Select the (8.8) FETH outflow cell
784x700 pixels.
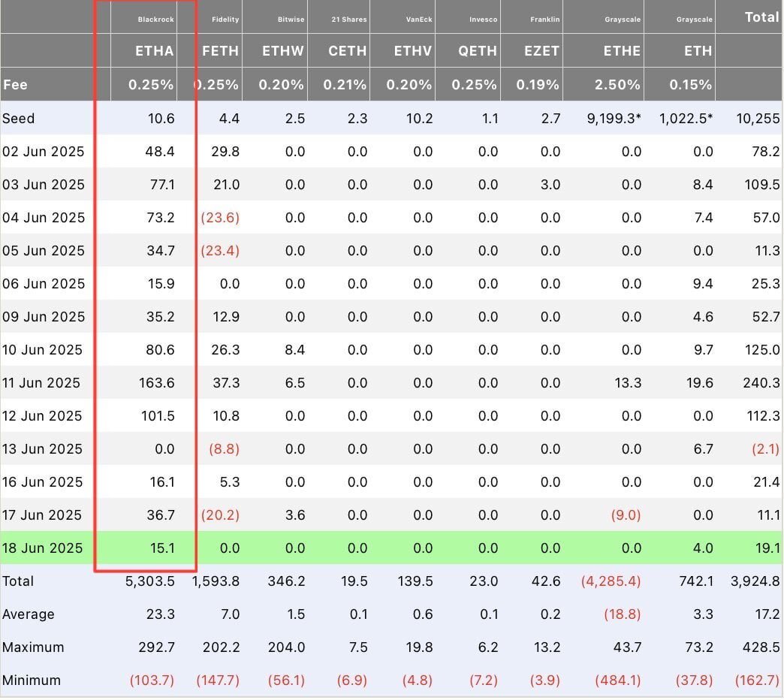pyautogui.click(x=224, y=448)
